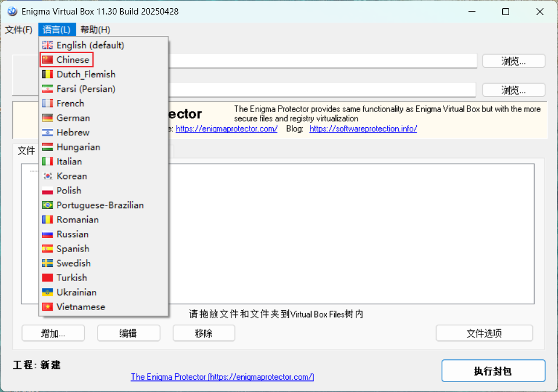Pick Portuguese-Brazilian language option
The image size is (558, 392).
[x=103, y=205]
